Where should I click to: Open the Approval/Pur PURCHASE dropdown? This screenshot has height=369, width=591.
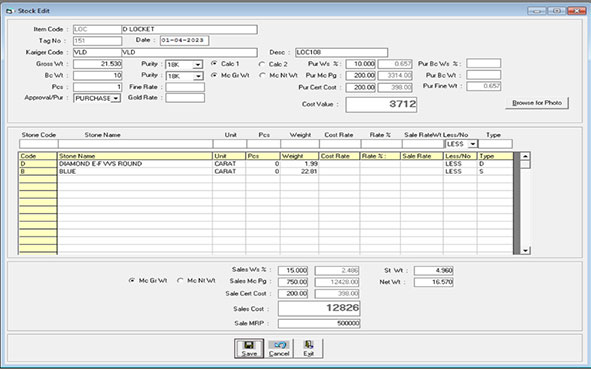116,98
